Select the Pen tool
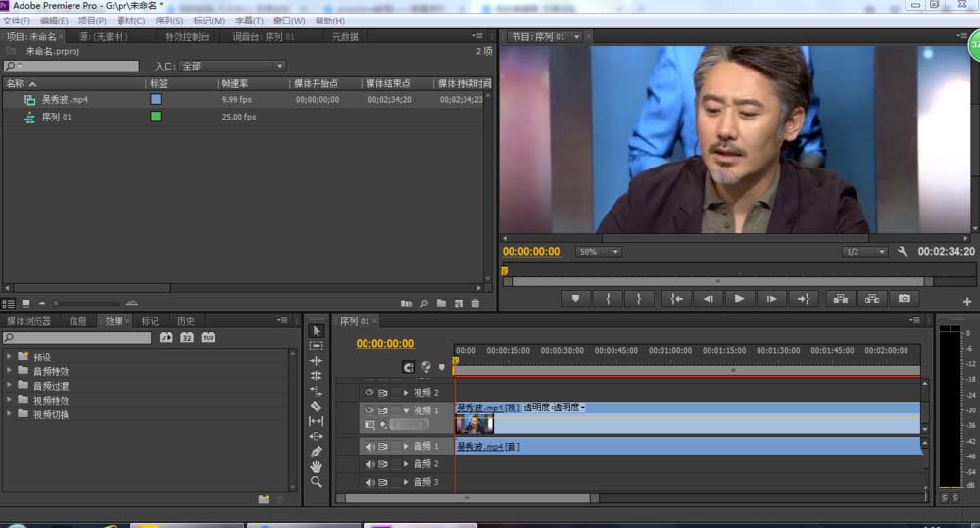Image resolution: width=980 pixels, height=528 pixels. [x=317, y=452]
